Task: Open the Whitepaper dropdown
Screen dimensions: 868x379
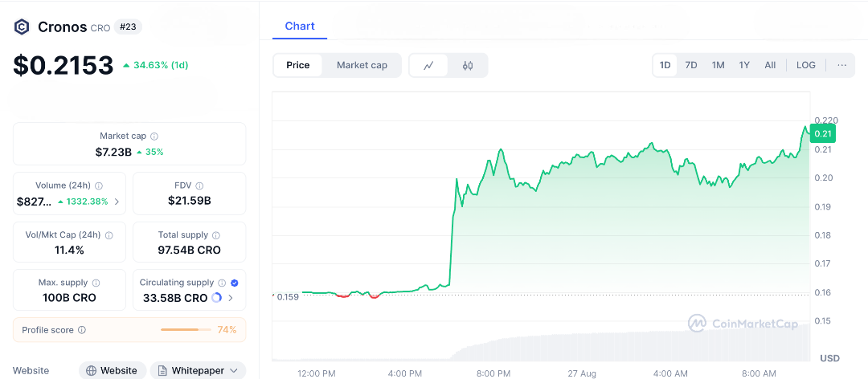Action: point(198,370)
